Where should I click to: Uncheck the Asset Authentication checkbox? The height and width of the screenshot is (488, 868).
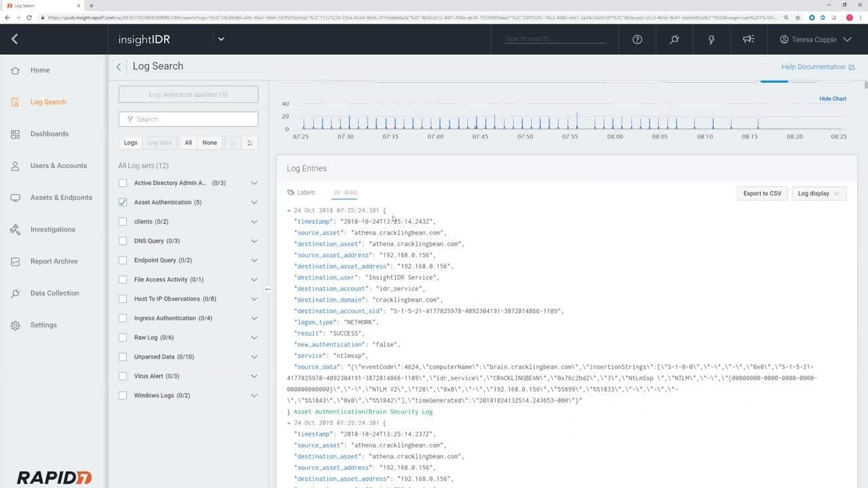point(123,202)
